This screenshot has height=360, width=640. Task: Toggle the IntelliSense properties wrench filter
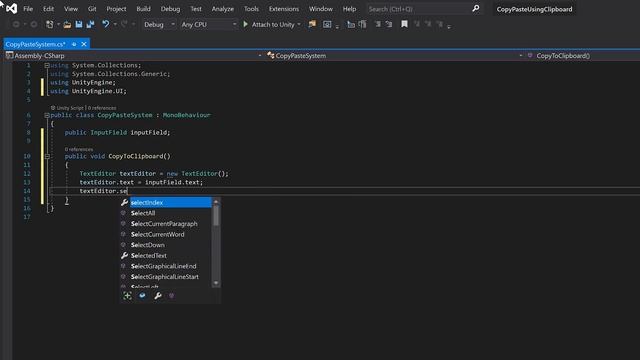coord(158,296)
